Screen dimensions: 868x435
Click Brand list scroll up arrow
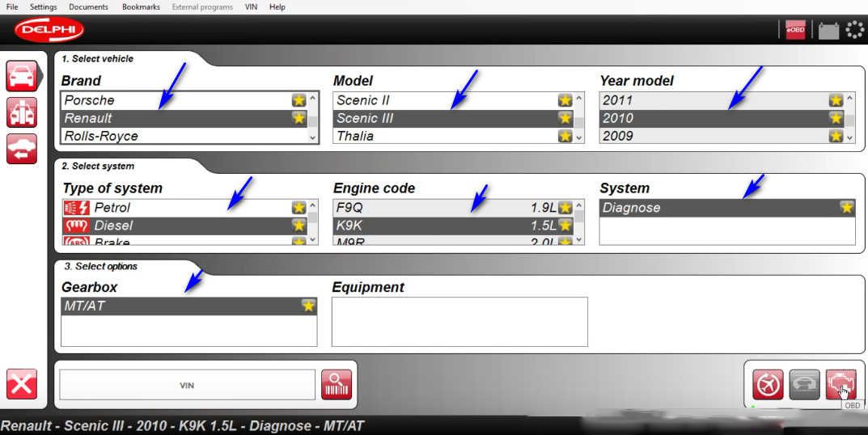[x=313, y=99]
